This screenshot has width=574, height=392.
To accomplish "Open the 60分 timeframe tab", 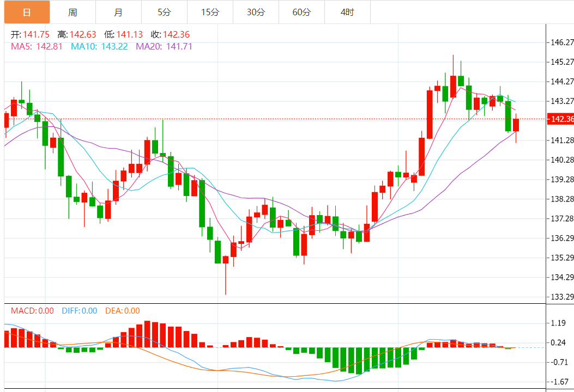I will point(301,12).
